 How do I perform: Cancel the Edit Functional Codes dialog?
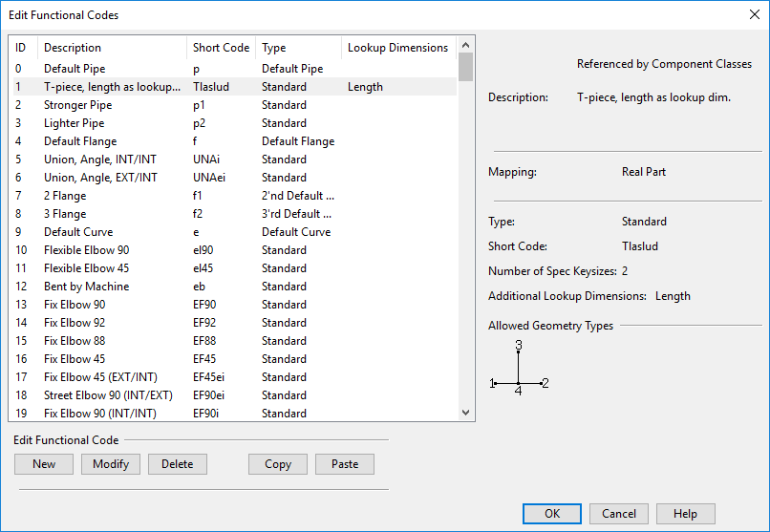tap(619, 514)
